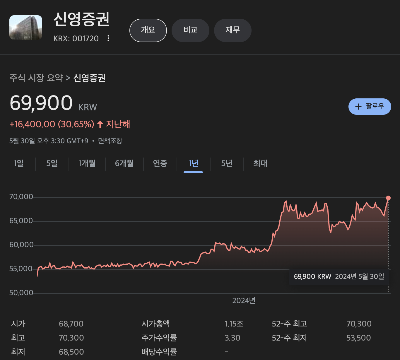Click the KRX: 001720 ticker text
Viewport: 400px width, 360px height.
76,39
